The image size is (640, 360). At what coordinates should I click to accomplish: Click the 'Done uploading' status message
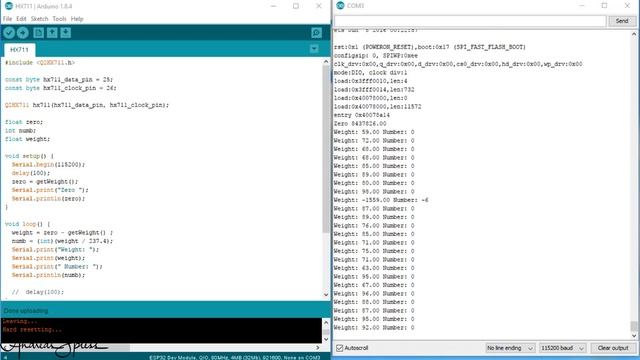(26, 311)
